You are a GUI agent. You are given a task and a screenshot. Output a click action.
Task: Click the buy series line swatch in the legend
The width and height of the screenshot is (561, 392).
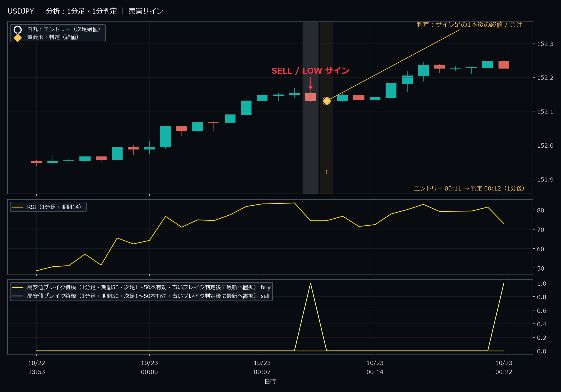tap(18, 288)
